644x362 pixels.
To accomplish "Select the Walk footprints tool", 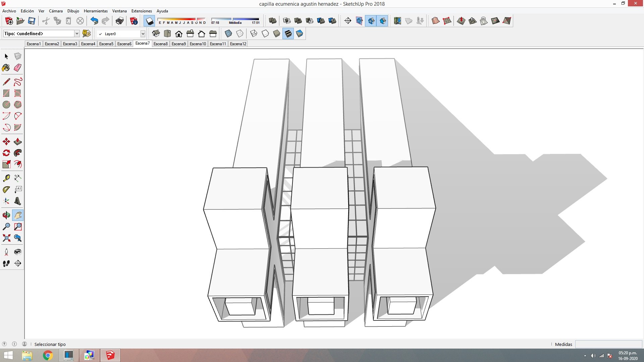I will (6, 263).
